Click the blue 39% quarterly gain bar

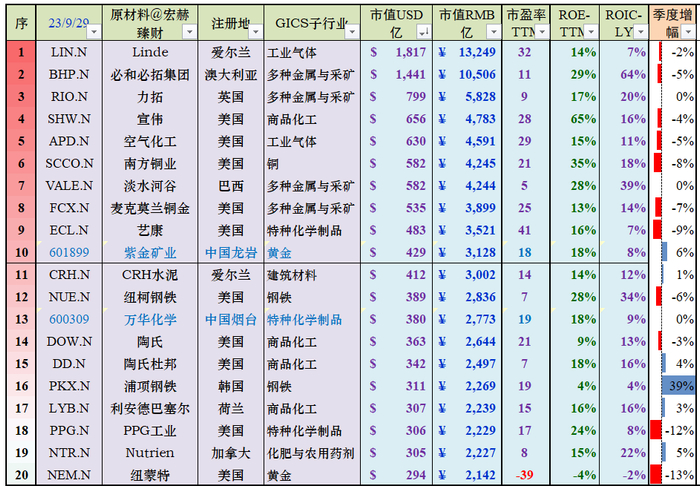pyautogui.click(x=679, y=386)
